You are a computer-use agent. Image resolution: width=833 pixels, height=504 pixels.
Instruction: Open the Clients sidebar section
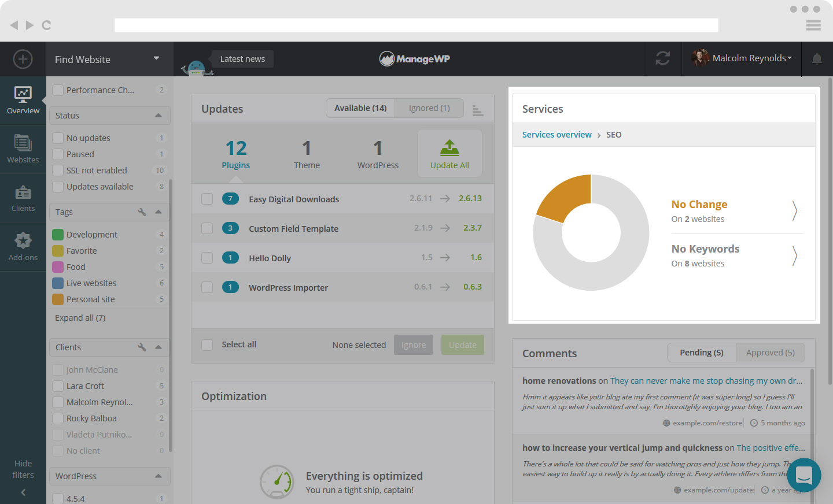pos(23,198)
